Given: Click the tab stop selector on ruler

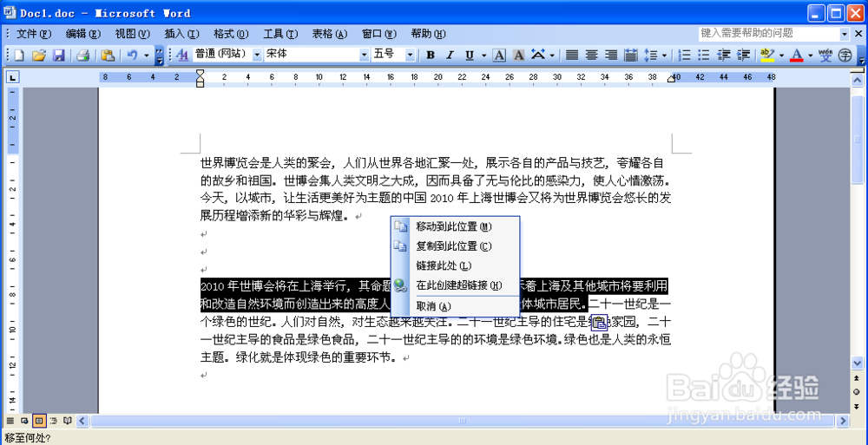Looking at the screenshot, I should [11, 77].
